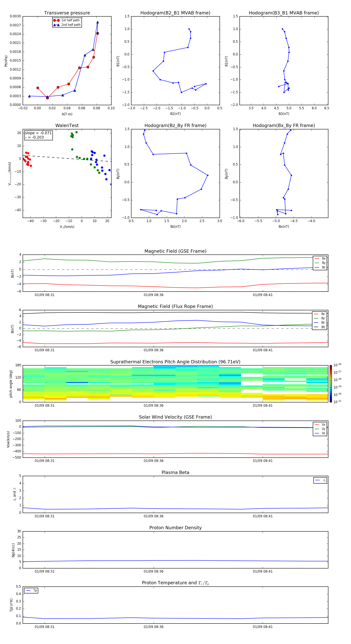Select the "1st half path" legend entry
Image resolution: width=351 pixels, height=644 pixels.
(66, 20)
